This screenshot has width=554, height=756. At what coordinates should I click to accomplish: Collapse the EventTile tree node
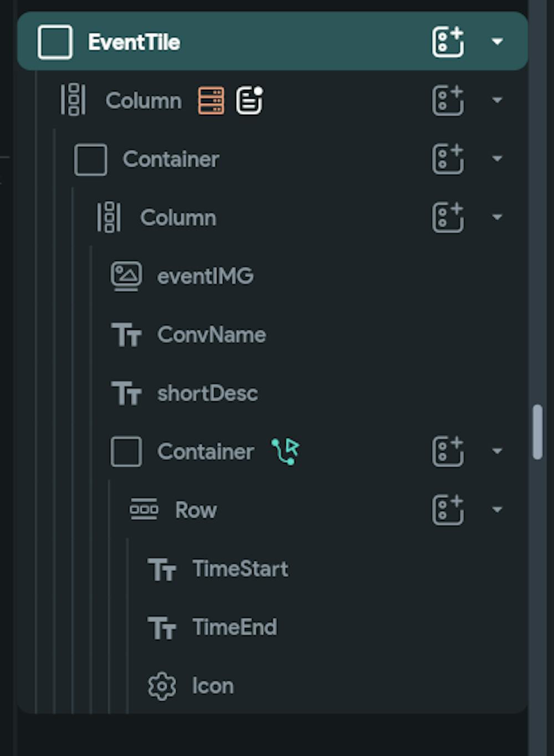497,42
